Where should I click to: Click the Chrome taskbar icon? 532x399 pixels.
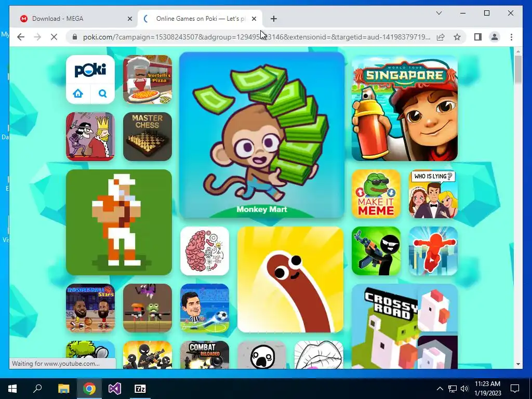(x=89, y=389)
